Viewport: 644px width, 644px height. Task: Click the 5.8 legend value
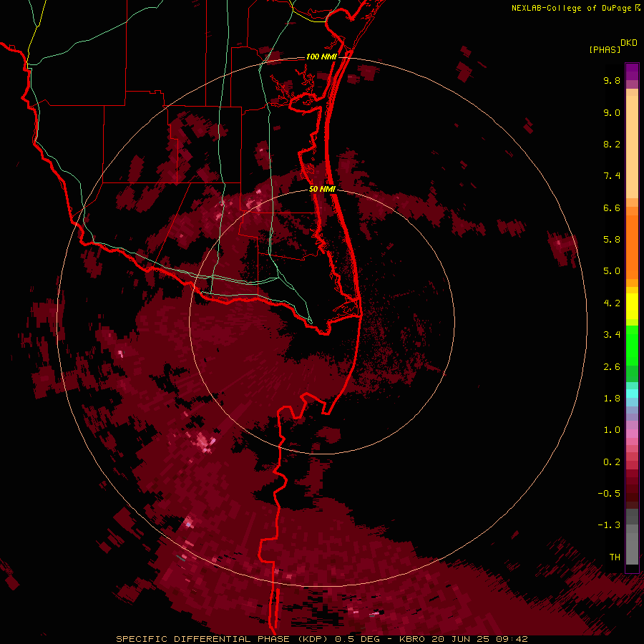tap(612, 240)
